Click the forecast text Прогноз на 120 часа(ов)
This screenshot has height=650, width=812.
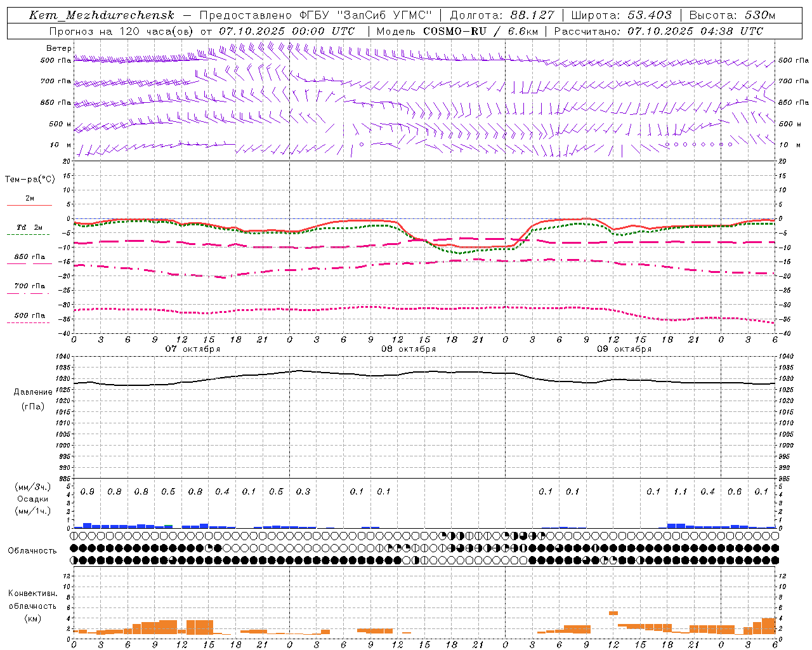pyautogui.click(x=122, y=31)
